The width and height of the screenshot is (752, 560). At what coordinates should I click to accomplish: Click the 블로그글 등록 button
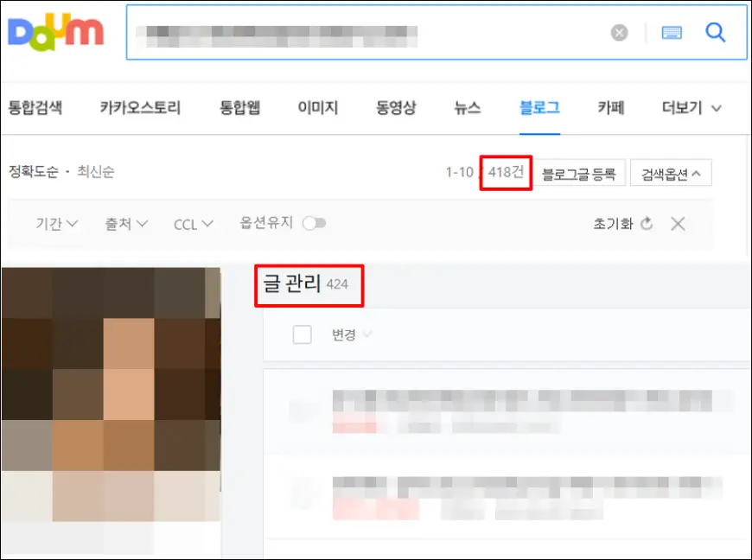[x=578, y=173]
